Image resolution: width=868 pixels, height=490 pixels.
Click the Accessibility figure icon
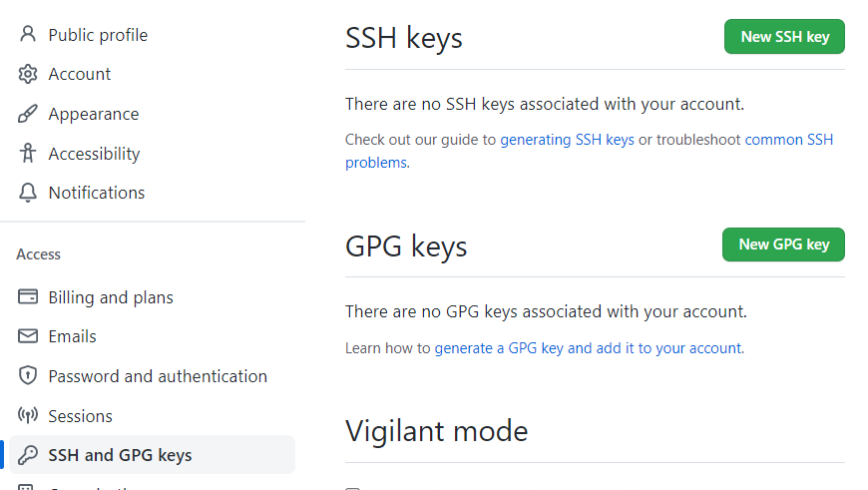pos(28,154)
